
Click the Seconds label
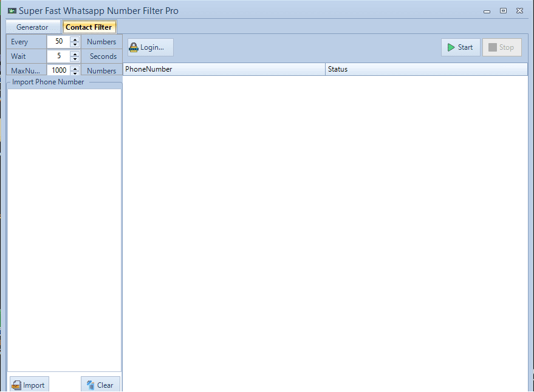point(103,56)
